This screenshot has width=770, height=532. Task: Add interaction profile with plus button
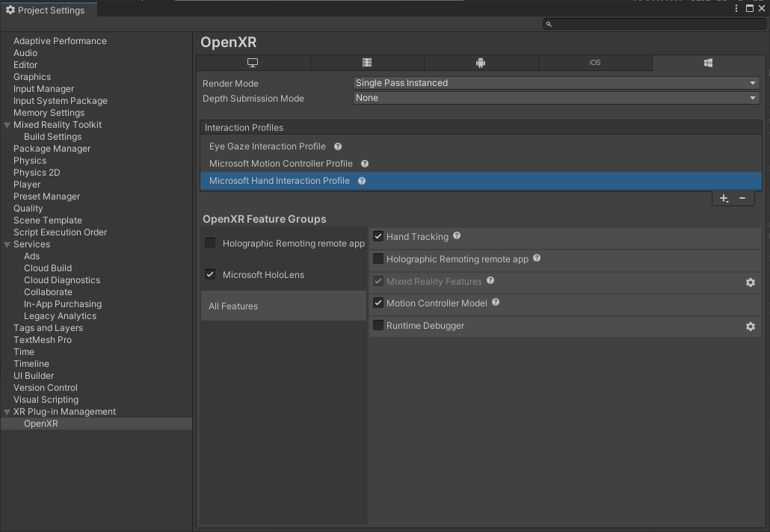click(724, 198)
